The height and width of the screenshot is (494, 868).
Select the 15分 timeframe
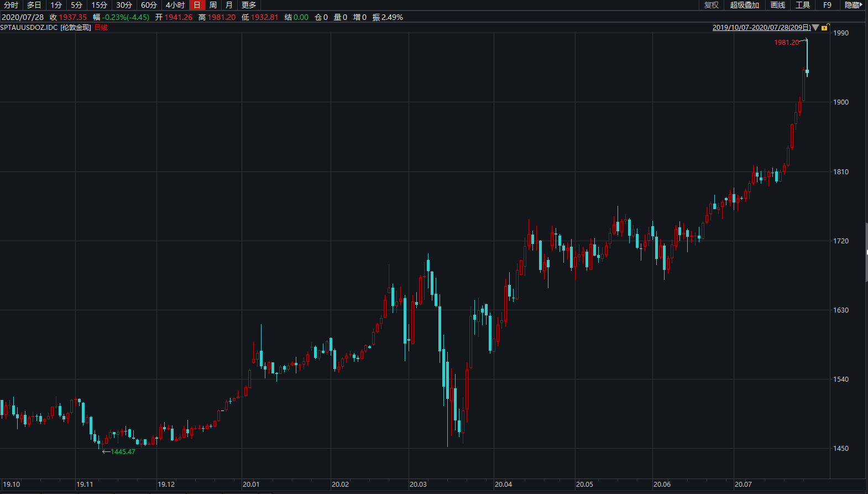(99, 5)
